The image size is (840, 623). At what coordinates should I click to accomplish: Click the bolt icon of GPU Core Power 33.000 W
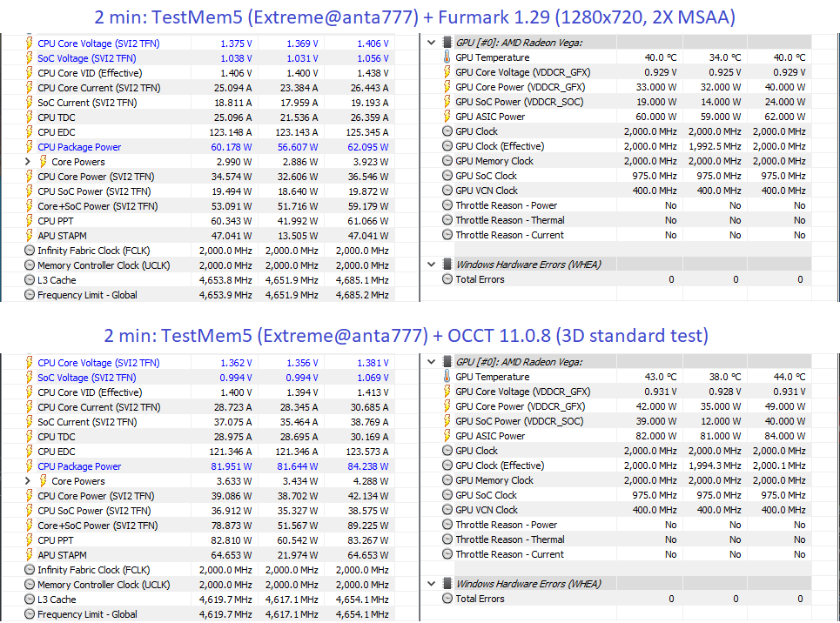(447, 87)
